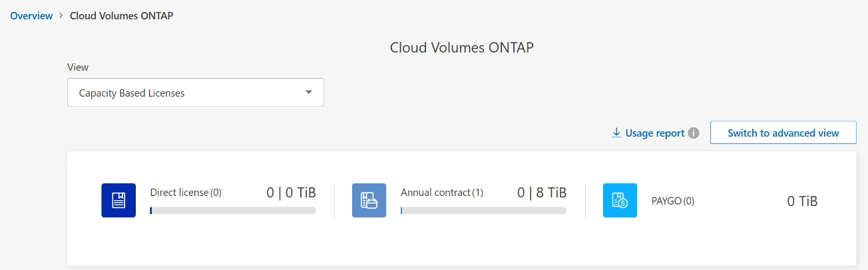Click the 0 | 8 TiB annual value

(x=542, y=193)
